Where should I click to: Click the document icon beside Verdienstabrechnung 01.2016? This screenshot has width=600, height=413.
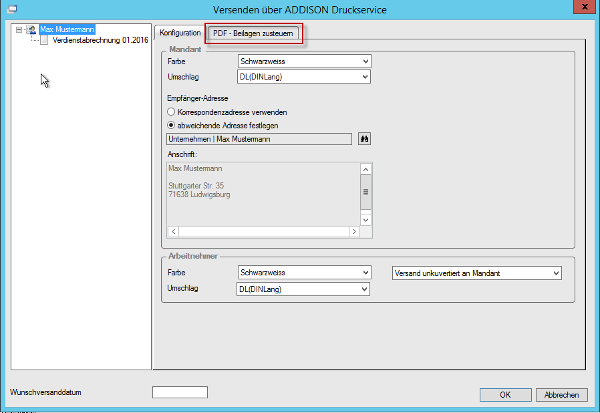pyautogui.click(x=44, y=40)
